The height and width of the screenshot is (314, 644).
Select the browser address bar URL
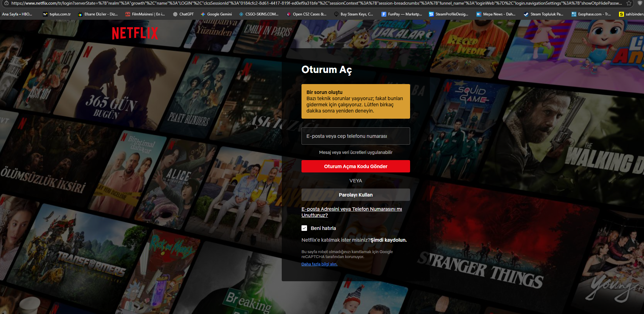coord(317,3)
